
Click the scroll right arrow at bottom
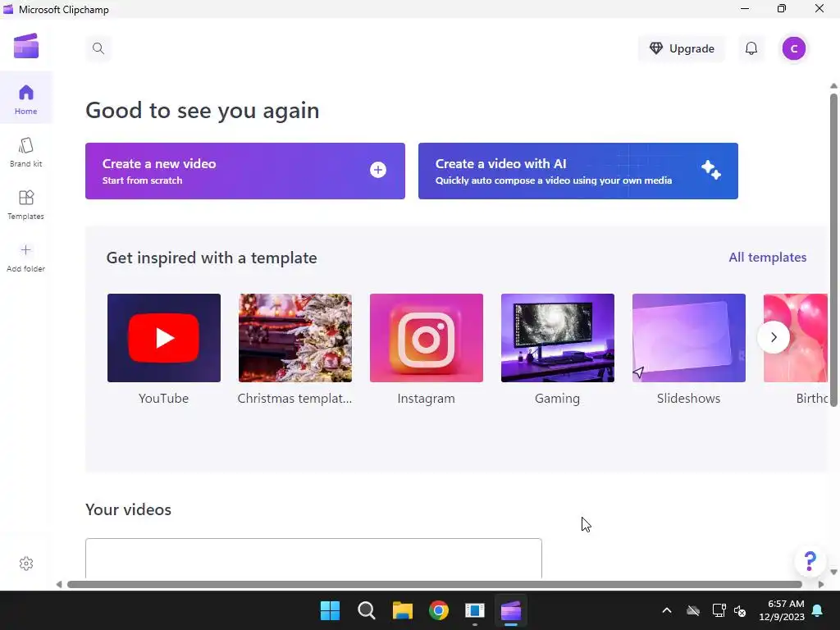pos(820,584)
